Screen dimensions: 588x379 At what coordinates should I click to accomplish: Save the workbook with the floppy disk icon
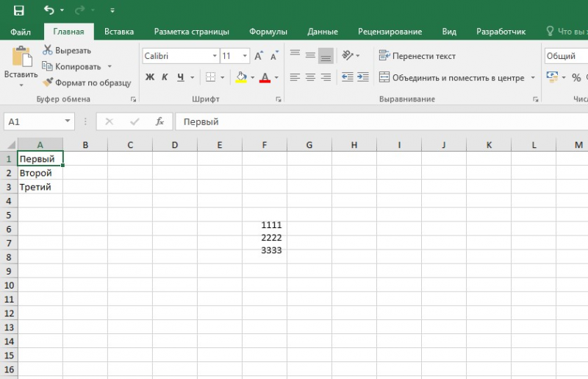coord(19,10)
